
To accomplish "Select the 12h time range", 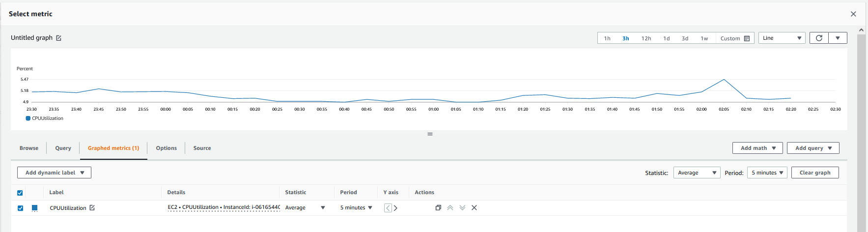I will [x=646, y=38].
